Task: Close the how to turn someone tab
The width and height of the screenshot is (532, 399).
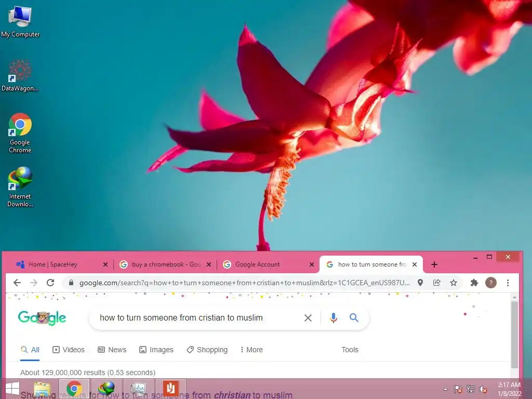Action: (414, 264)
